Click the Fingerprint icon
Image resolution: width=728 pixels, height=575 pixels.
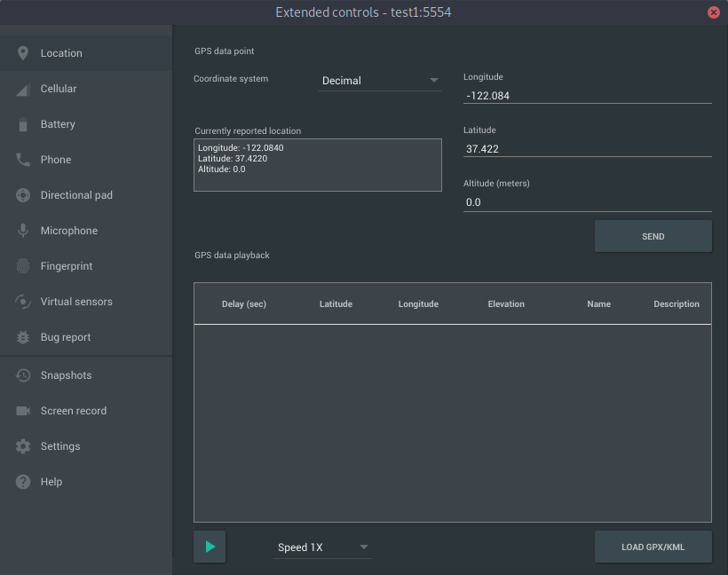23,266
